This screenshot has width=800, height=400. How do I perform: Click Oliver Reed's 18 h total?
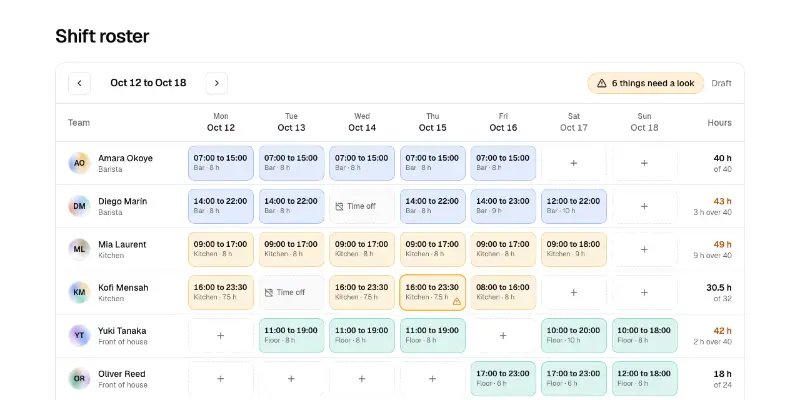(x=723, y=374)
